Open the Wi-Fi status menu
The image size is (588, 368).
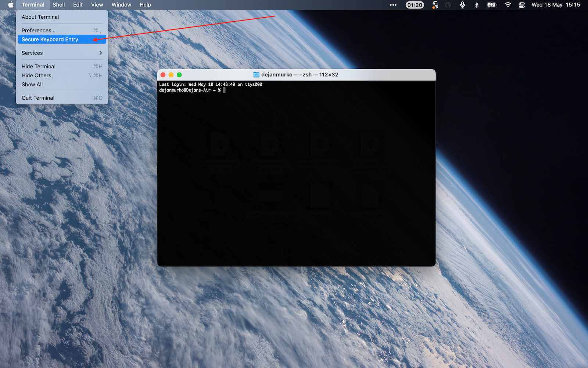pyautogui.click(x=508, y=5)
